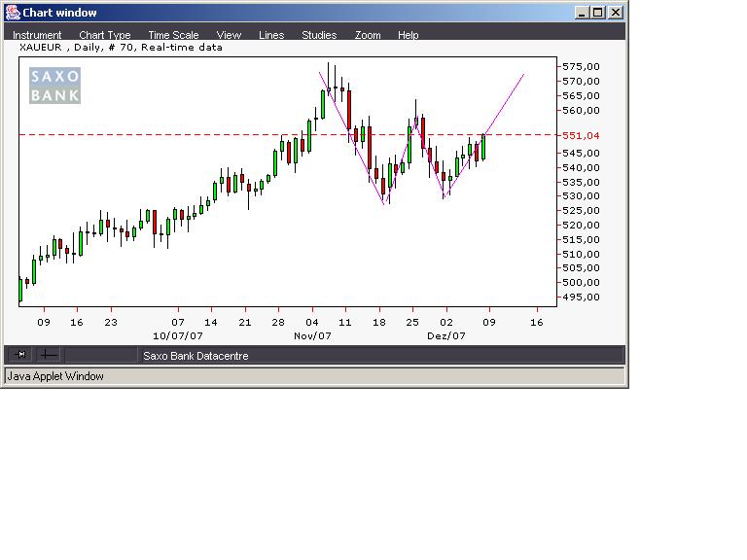Open the Chart Type menu
The width and height of the screenshot is (747, 560).
[x=105, y=35]
